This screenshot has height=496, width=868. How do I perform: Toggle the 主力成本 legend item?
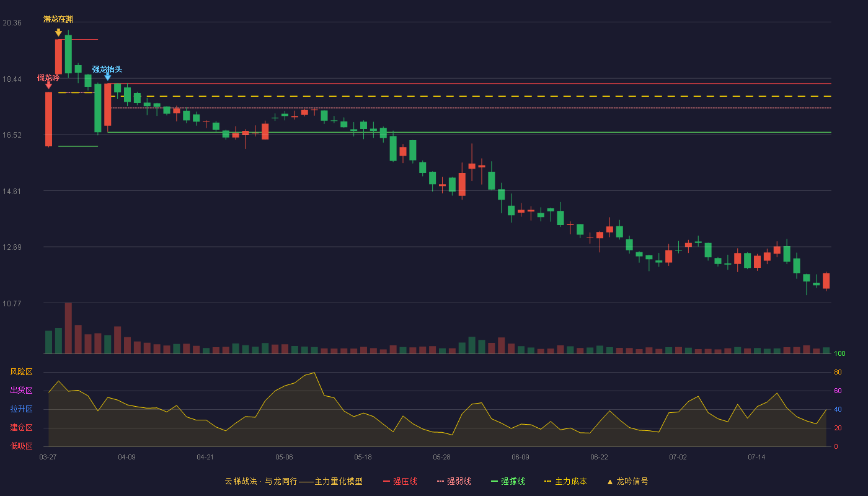pyautogui.click(x=565, y=481)
